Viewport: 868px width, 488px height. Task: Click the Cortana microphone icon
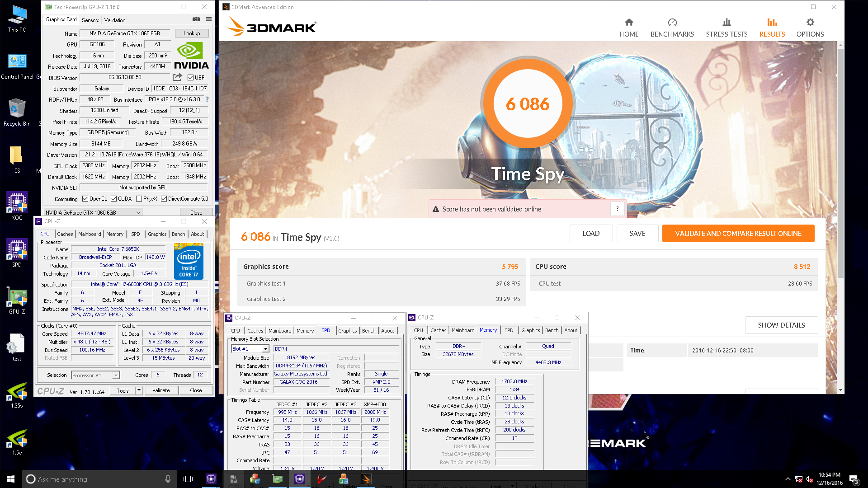pyautogui.click(x=168, y=479)
